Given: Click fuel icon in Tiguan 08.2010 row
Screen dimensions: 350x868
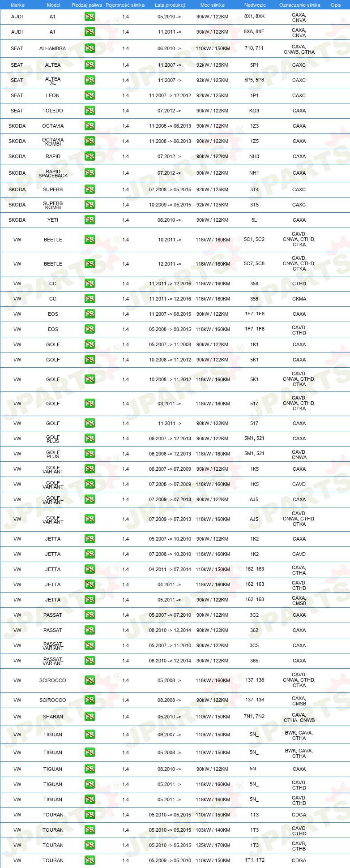Looking at the screenshot, I should point(90,769).
